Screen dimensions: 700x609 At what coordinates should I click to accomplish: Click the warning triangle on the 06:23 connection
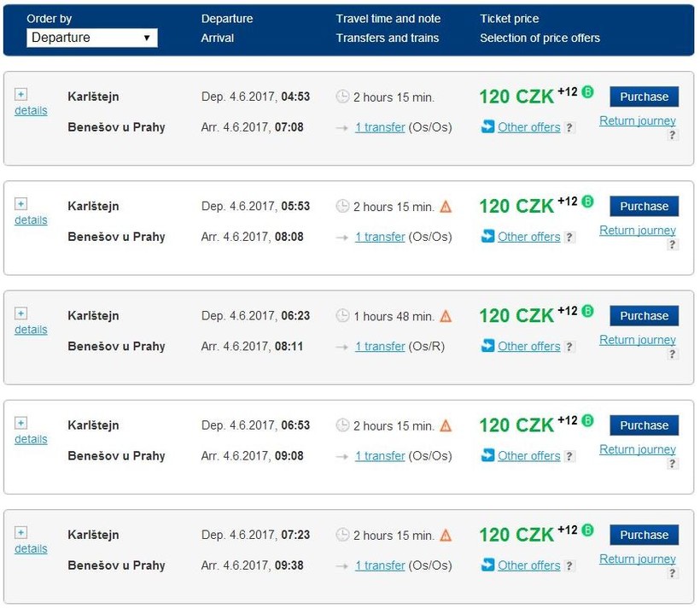446,316
